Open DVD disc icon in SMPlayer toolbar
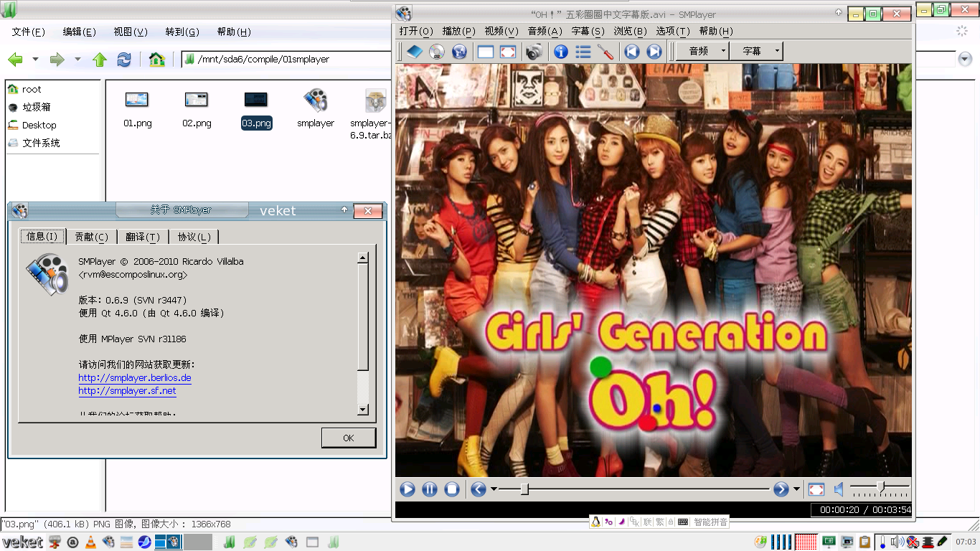This screenshot has height=551, width=980. (x=436, y=51)
